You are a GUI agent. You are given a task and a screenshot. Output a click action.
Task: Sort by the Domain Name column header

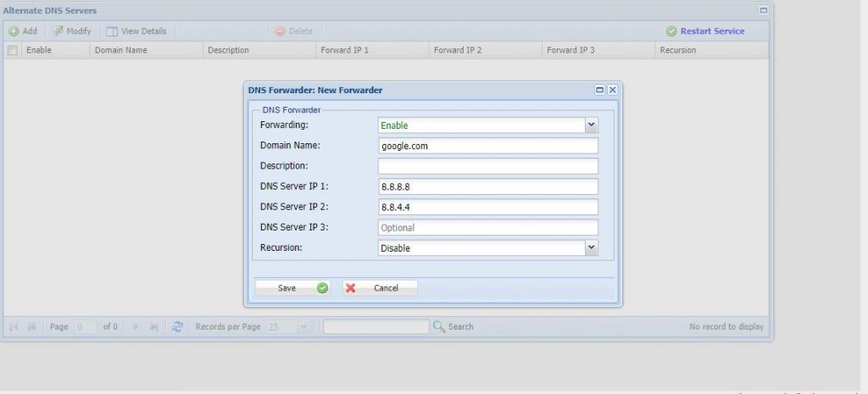click(x=120, y=50)
